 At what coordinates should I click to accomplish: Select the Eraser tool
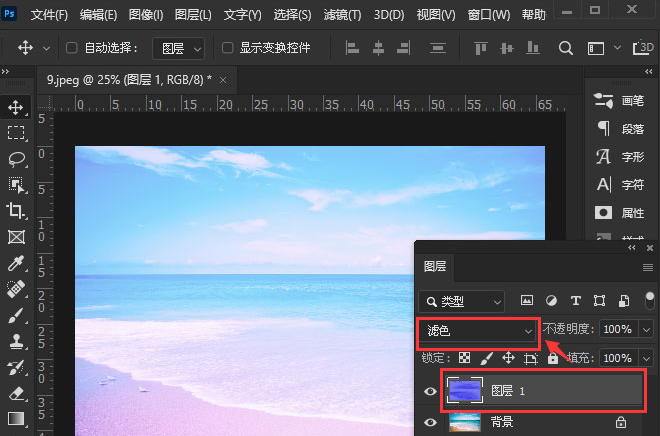16,393
